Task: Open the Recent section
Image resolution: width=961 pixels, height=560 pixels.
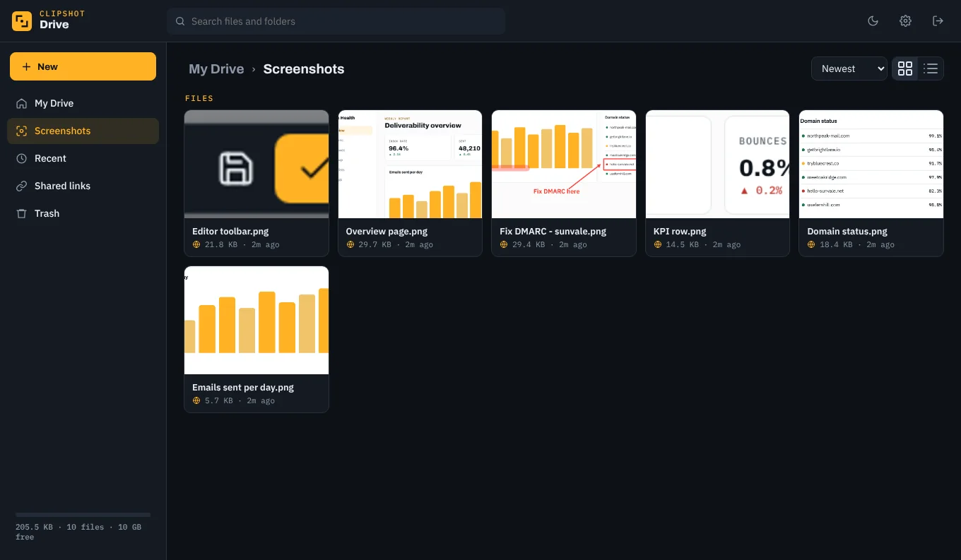Action: click(83, 158)
